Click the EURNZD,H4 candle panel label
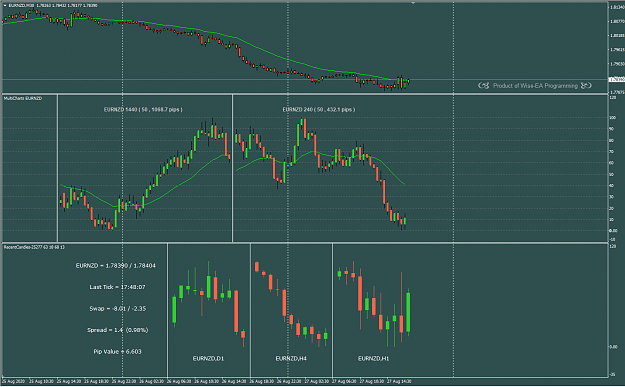 coord(291,359)
